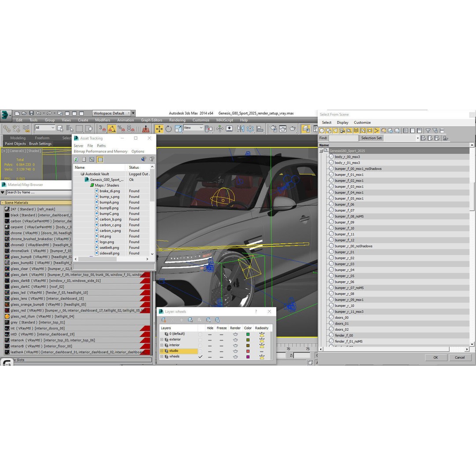Viewport: 476px width, 476px height.
Task: Open Paths menu in Asset Tracking
Action: tap(101, 146)
